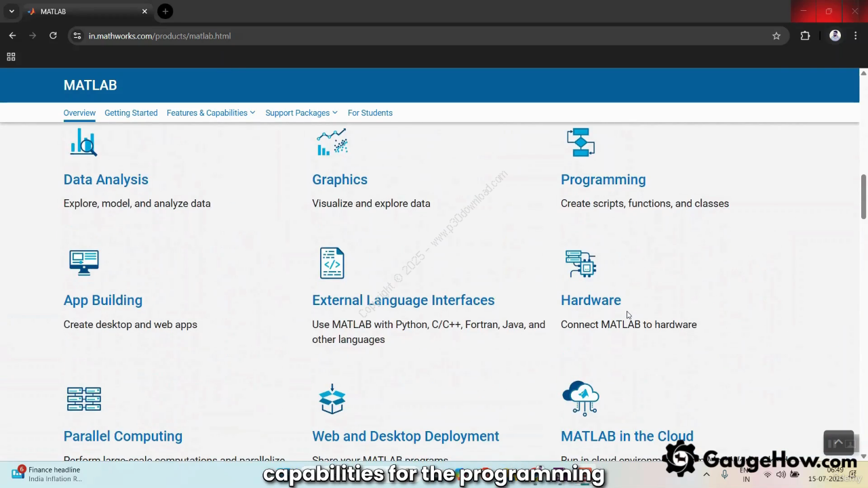The width and height of the screenshot is (868, 488).
Task: Click the scrollbar up arrow
Action: [863, 73]
